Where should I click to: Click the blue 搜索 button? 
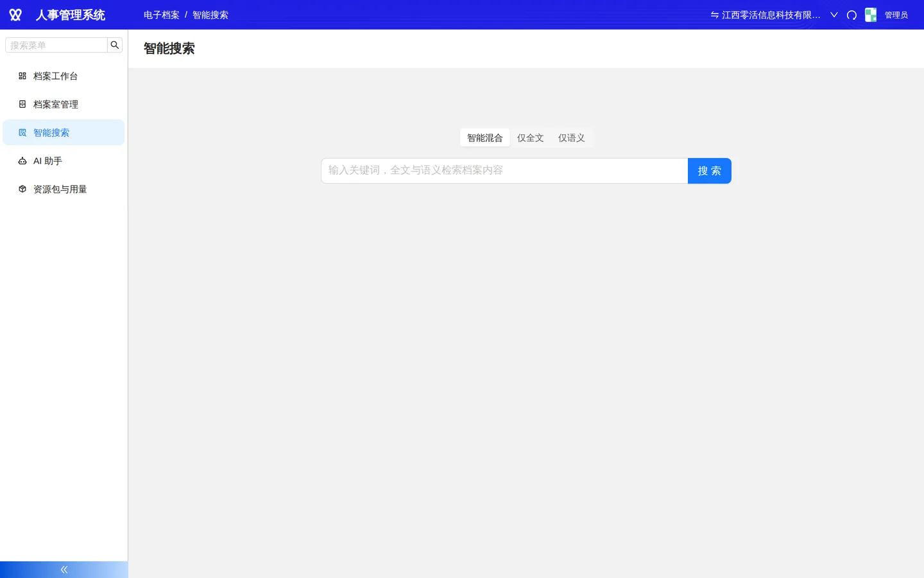(710, 171)
